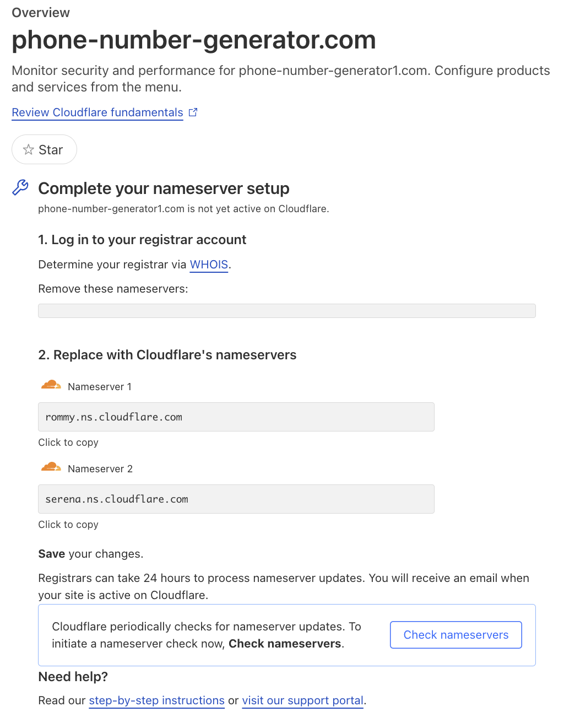Copy the serena.ns.cloudflare.com nameserver field

[236, 499]
